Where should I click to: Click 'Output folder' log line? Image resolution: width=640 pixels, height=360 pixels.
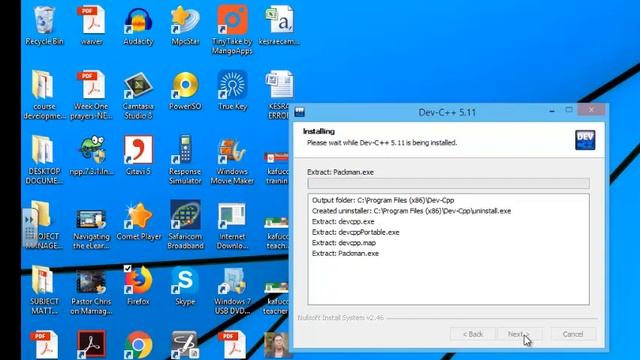(383, 200)
